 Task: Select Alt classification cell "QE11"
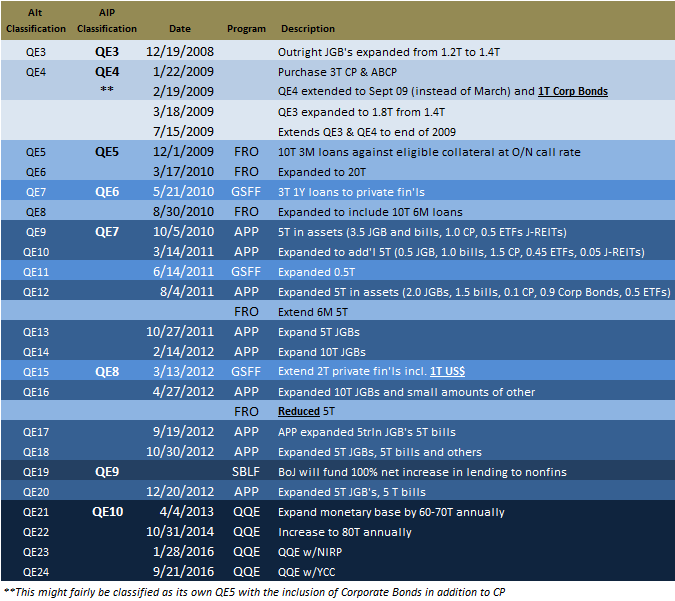tap(36, 272)
